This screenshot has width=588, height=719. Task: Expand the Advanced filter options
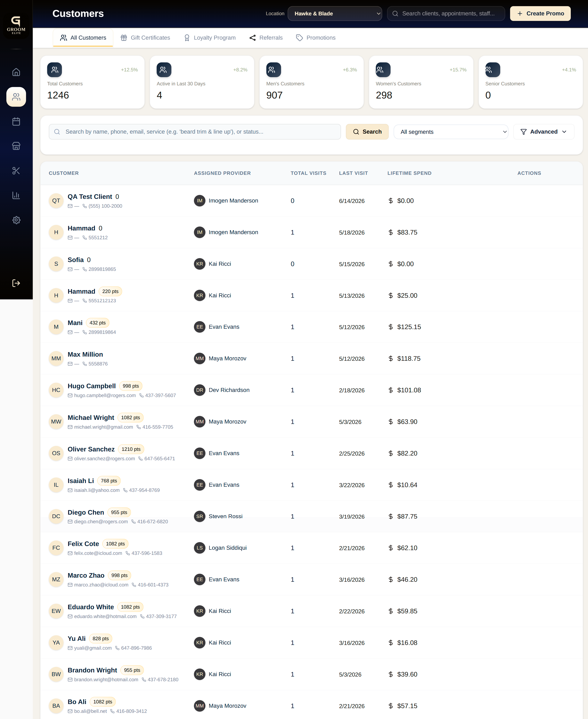point(544,132)
